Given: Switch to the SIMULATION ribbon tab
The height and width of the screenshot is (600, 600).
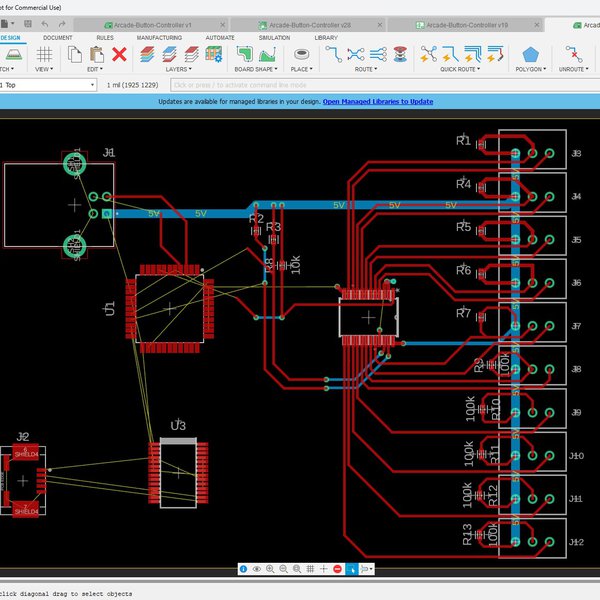Looking at the screenshot, I should pos(274,38).
